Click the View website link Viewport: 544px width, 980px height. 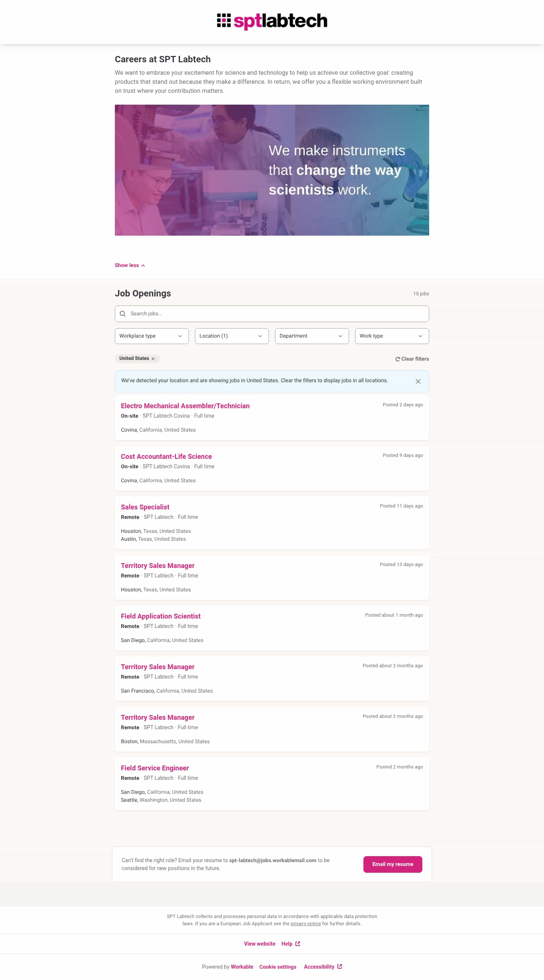coord(260,944)
